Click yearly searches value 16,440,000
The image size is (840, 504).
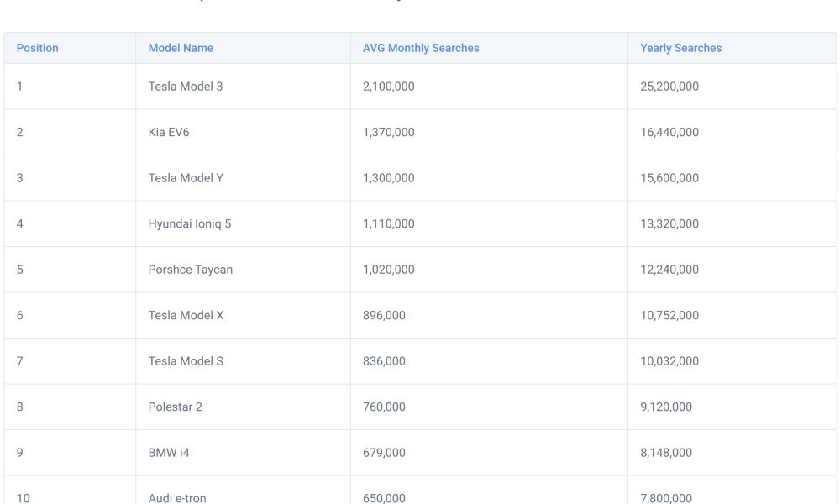669,132
